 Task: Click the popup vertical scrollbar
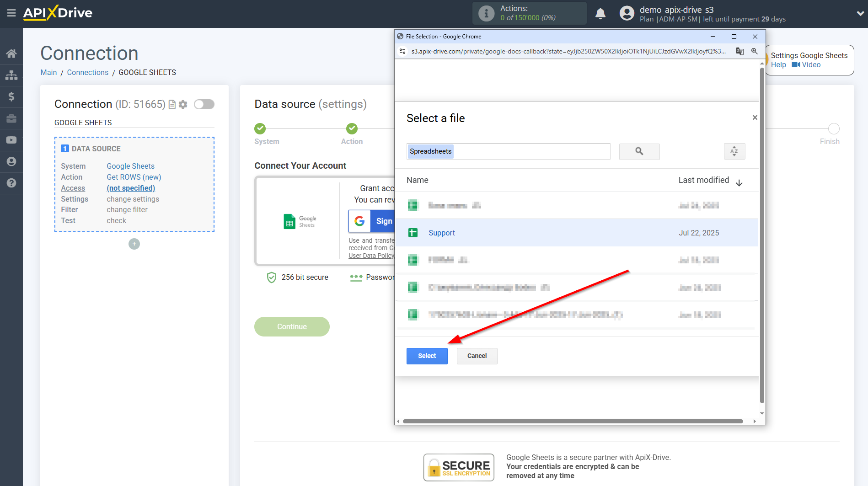[762, 235]
